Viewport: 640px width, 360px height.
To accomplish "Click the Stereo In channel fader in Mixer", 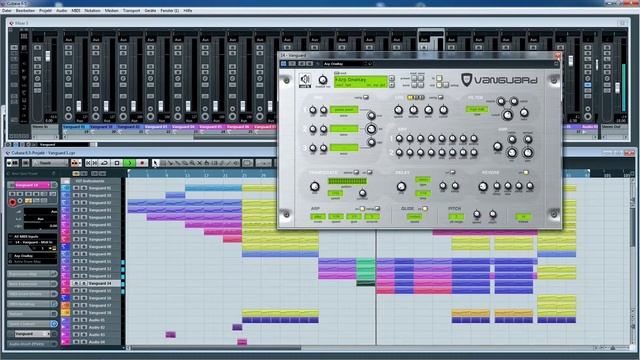I will 48,56.
